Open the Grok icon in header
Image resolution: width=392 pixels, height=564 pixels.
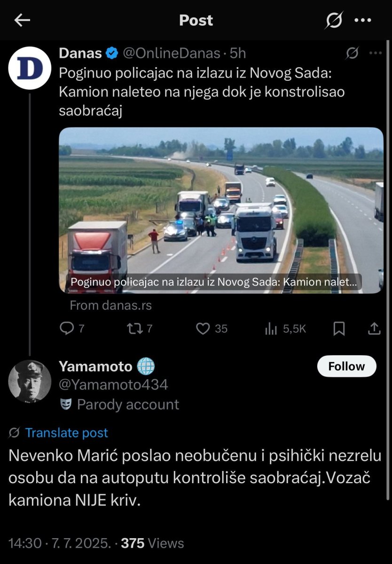[334, 21]
